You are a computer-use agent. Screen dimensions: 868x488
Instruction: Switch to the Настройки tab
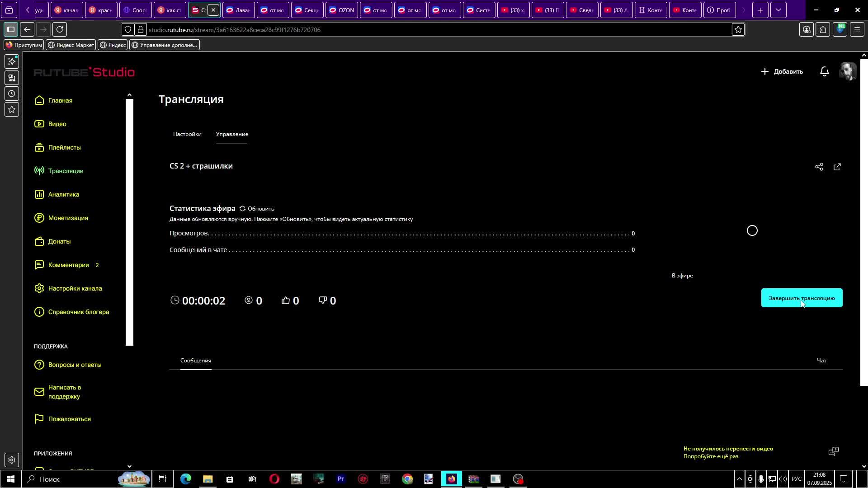[187, 134]
